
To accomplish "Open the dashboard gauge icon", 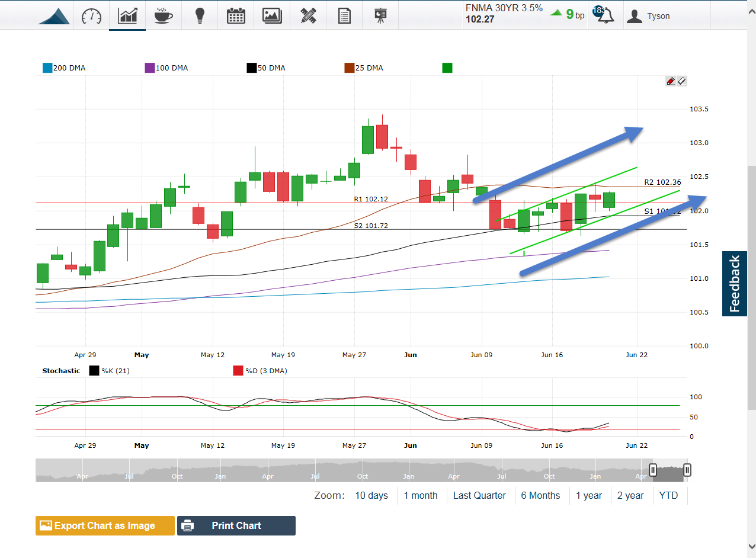I will point(91,16).
